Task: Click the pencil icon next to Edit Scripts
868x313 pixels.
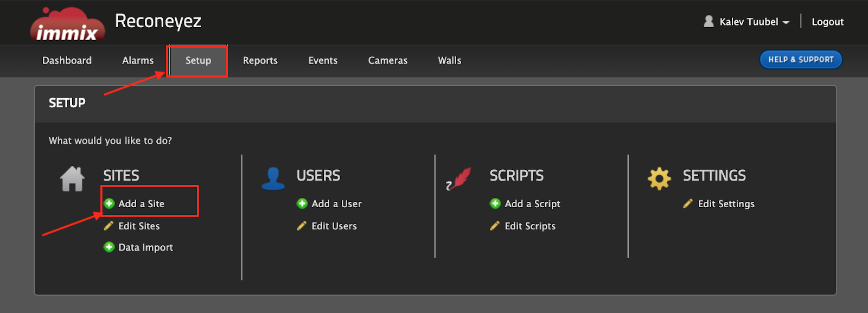Action: (495, 226)
